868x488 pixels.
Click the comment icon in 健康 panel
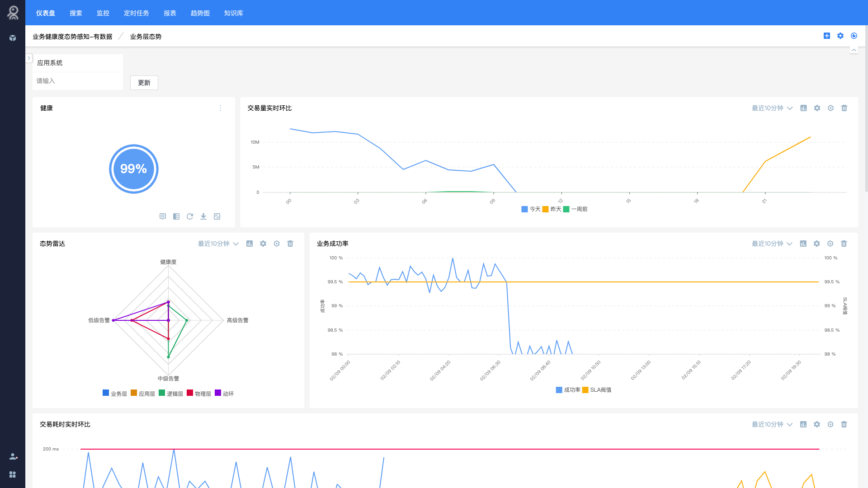pyautogui.click(x=163, y=216)
